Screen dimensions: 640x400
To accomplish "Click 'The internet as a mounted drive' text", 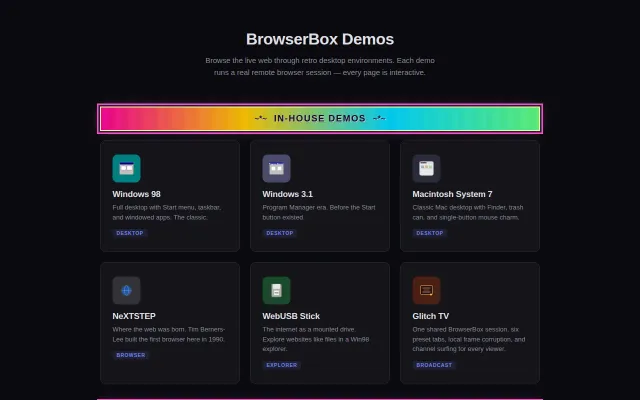I will (316, 339).
